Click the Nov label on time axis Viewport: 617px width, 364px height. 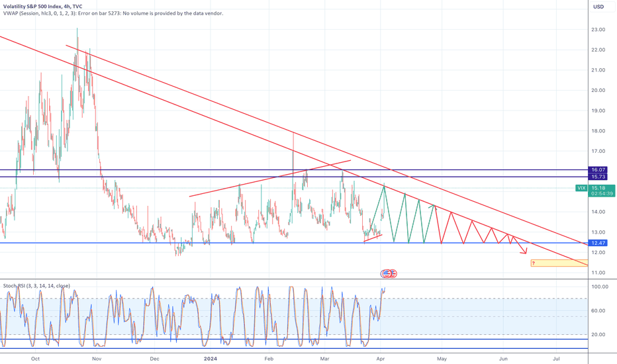(x=97, y=359)
